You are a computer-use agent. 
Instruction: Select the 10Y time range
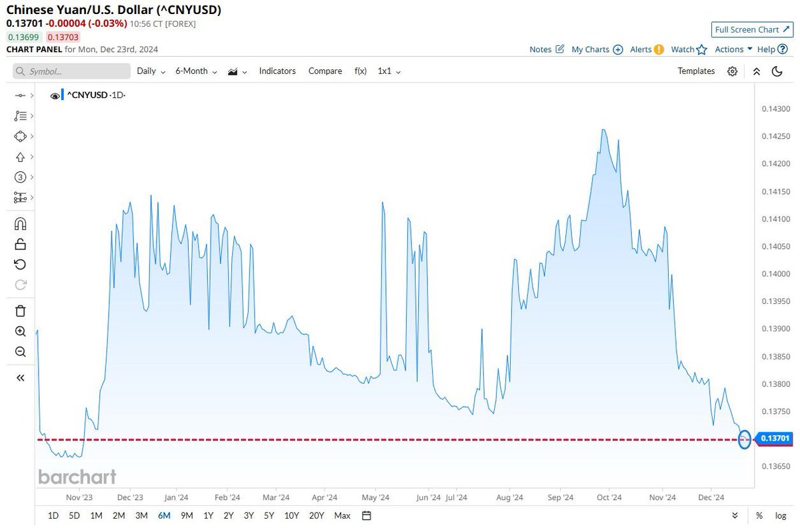pyautogui.click(x=291, y=515)
